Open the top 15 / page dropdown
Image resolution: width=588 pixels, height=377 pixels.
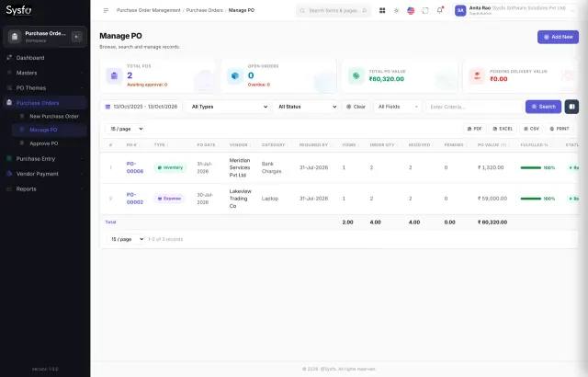pyautogui.click(x=125, y=129)
